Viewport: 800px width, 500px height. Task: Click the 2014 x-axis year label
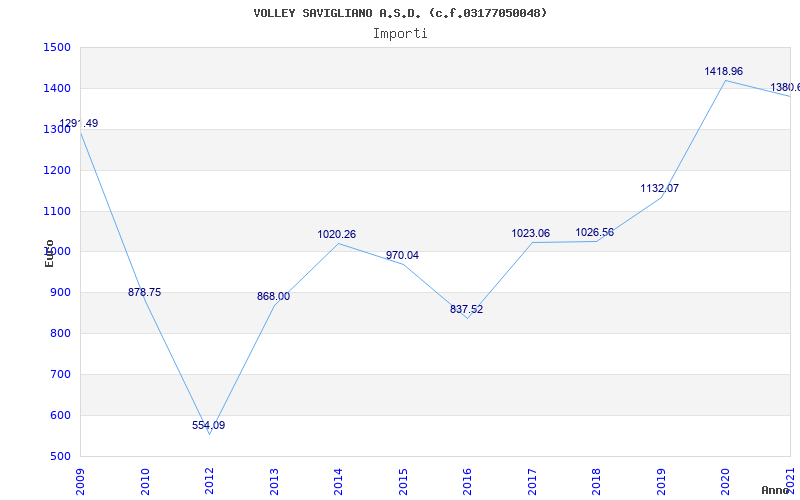coord(338,482)
